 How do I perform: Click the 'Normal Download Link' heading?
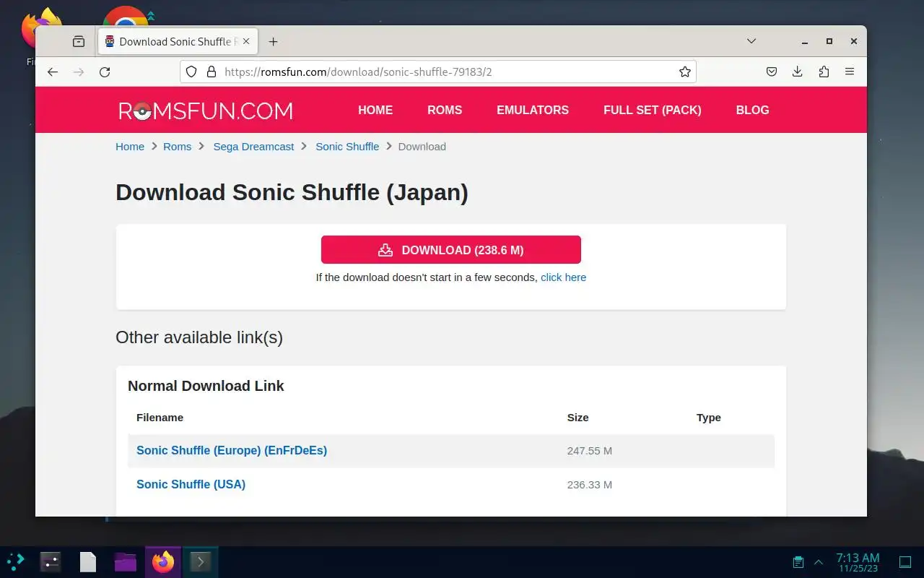[206, 386]
